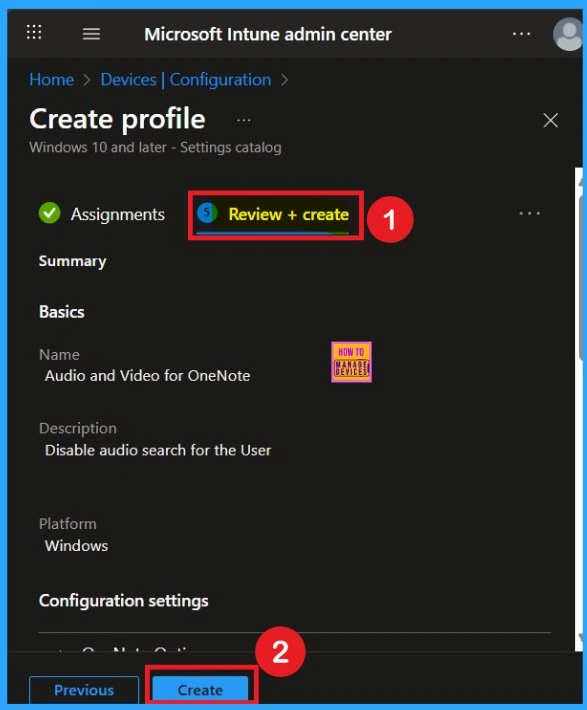The image size is (587, 710).
Task: Close the Create profile pane
Action: (x=550, y=120)
